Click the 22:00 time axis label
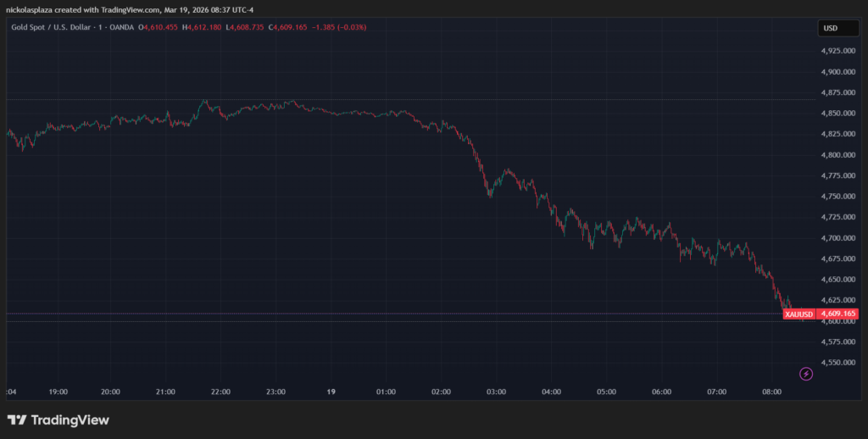The width and height of the screenshot is (868, 439). click(x=220, y=392)
